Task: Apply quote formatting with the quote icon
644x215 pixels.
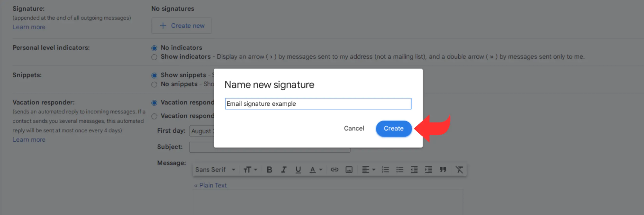Action: coord(443,170)
